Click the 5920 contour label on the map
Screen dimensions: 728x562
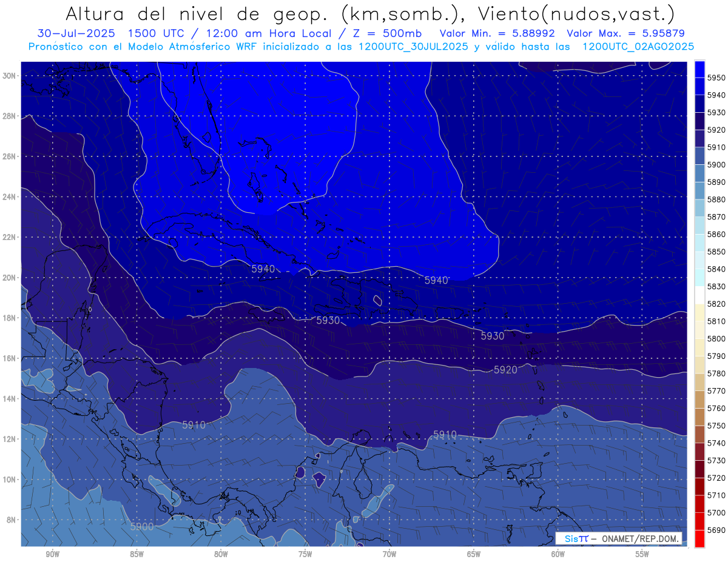tap(505, 370)
